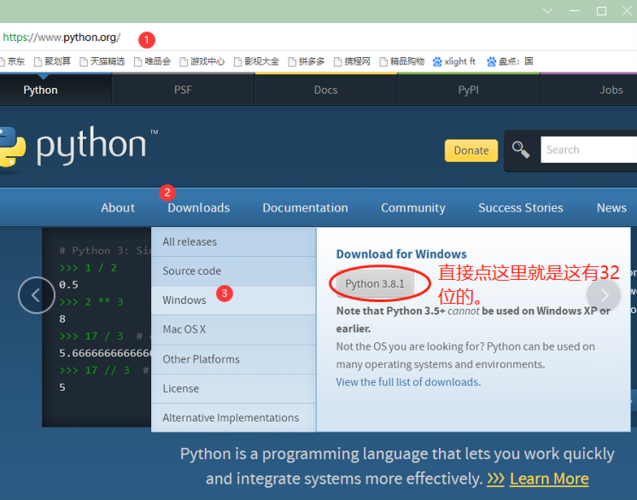
Task: Open the 游戏中心 bookmark
Action: [202, 61]
